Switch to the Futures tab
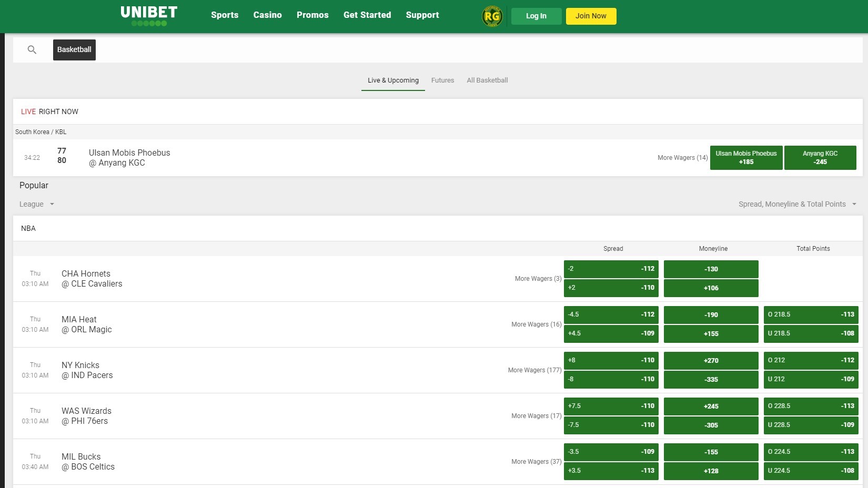The width and height of the screenshot is (868, 488). pos(442,80)
